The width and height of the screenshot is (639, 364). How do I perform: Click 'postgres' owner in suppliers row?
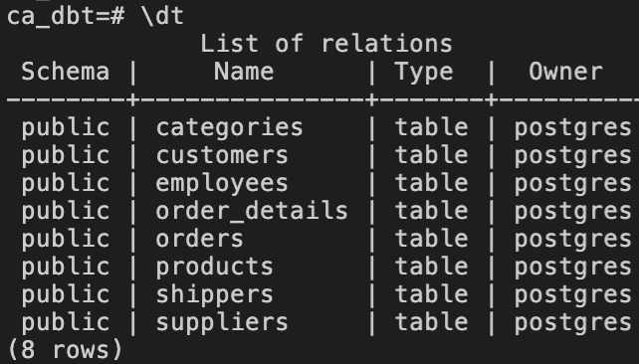point(573,323)
